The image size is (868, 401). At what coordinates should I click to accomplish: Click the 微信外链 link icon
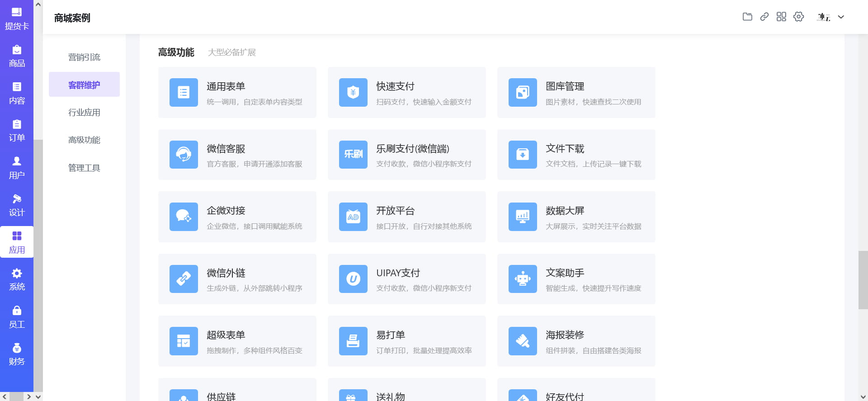click(x=184, y=279)
